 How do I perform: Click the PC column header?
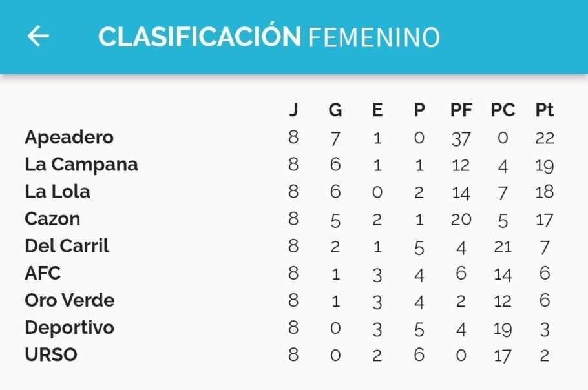pyautogui.click(x=503, y=110)
